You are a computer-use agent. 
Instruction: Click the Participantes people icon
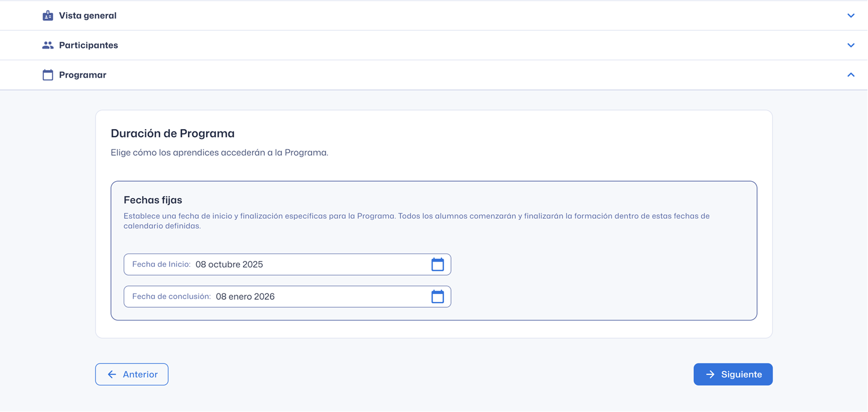48,45
